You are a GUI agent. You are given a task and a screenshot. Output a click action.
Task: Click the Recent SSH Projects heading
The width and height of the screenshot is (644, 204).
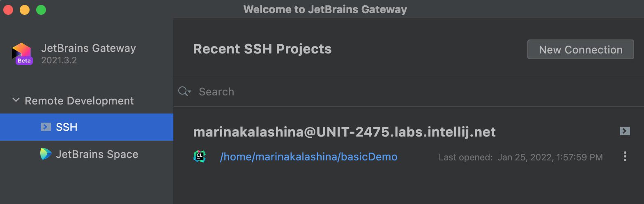(x=262, y=49)
